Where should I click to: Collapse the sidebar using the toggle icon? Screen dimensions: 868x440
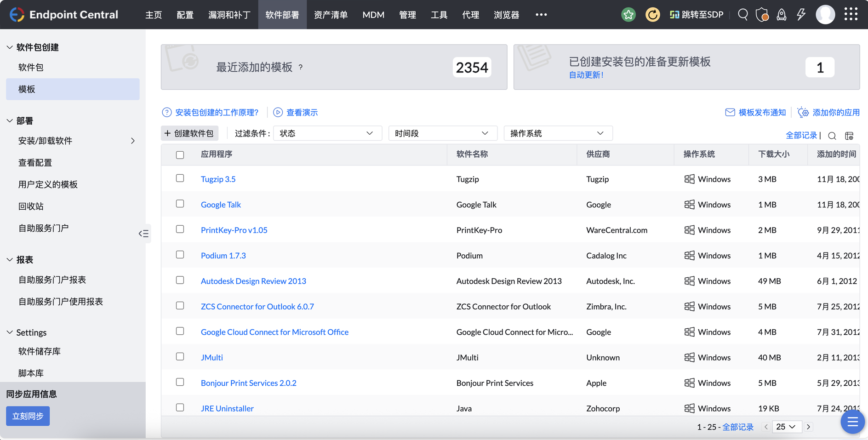pos(143,234)
